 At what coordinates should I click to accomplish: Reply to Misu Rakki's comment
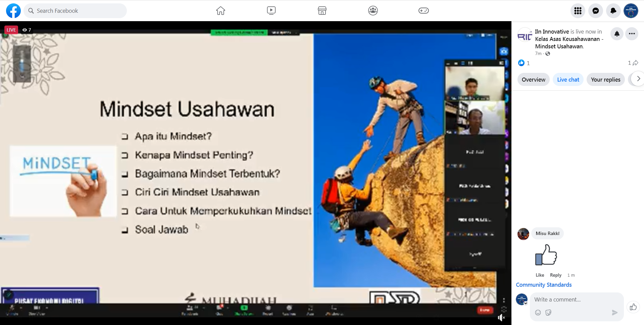(x=555, y=275)
